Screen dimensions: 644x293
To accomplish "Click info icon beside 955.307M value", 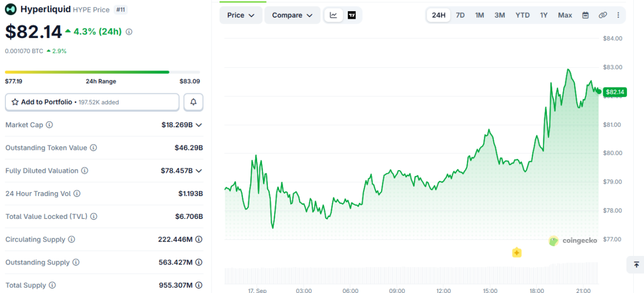I will [x=199, y=285].
